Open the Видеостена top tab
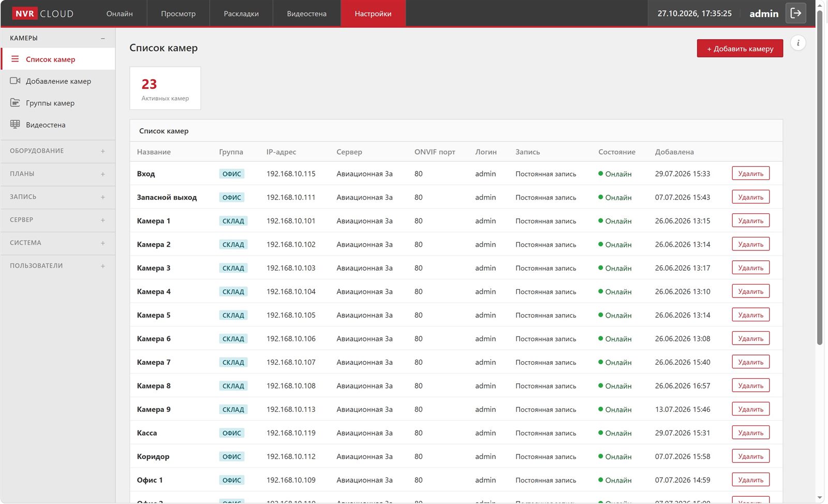The image size is (828, 504). [307, 13]
